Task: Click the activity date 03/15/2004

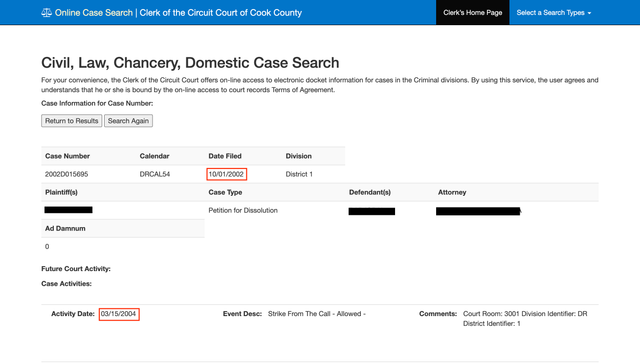Action: click(x=119, y=314)
